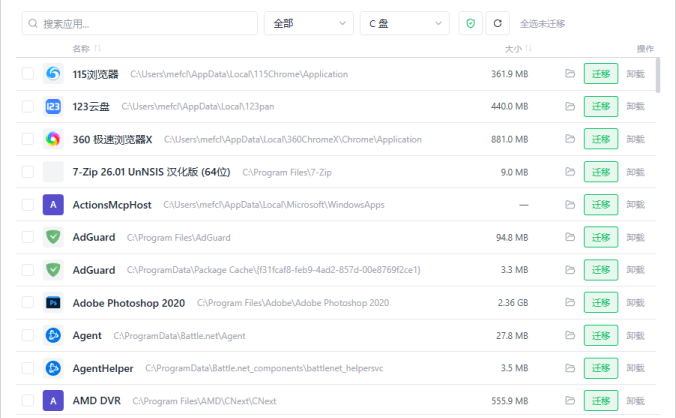Image resolution: width=676 pixels, height=418 pixels.
Task: Open folder for Agent 27.8 MB row
Action: click(x=570, y=335)
